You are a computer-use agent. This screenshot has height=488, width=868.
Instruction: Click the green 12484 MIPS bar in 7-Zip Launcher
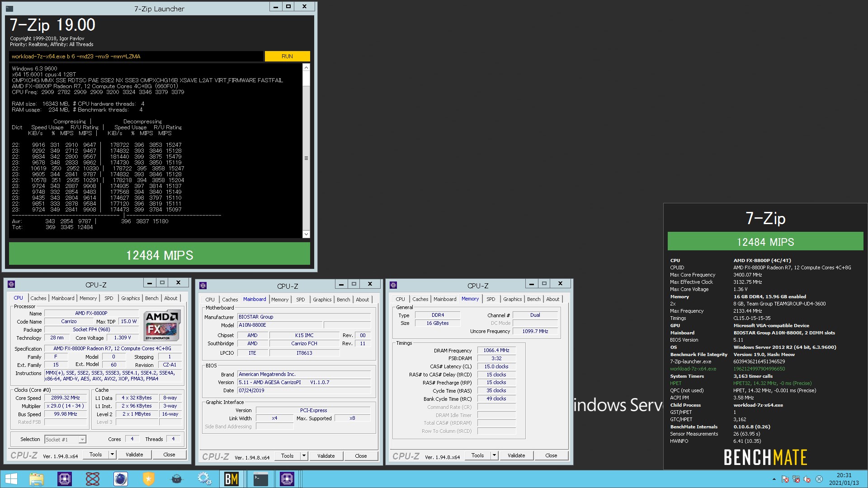160,254
